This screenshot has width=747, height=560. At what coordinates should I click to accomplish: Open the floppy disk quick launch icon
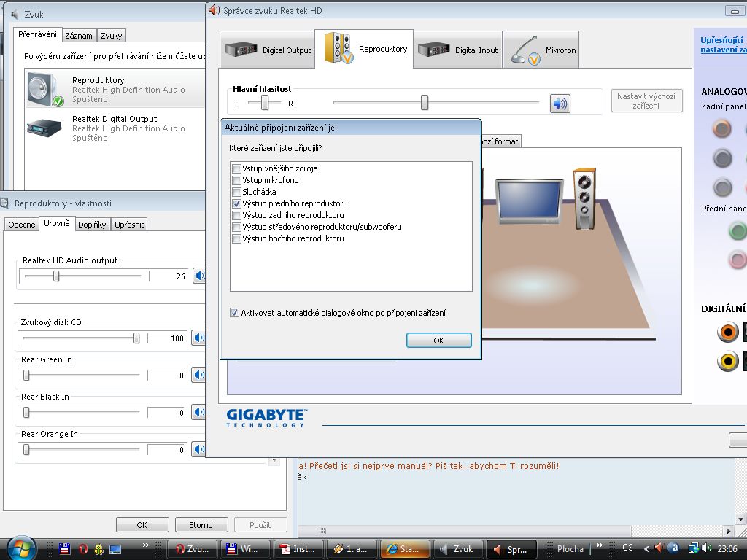tap(64, 548)
